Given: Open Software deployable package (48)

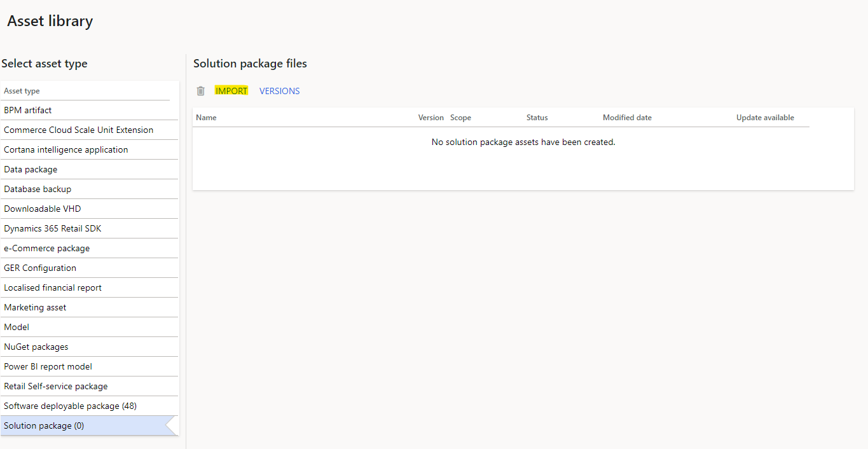Looking at the screenshot, I should [70, 406].
